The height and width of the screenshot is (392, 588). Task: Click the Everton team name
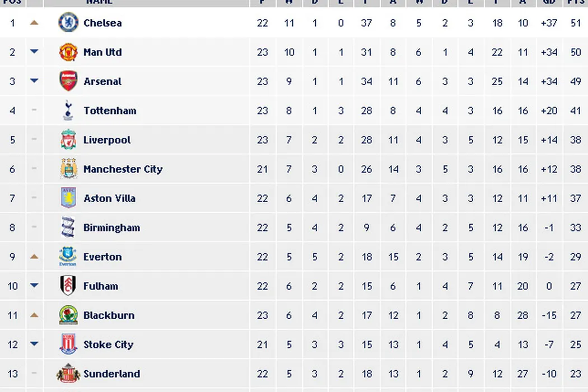[102, 257]
